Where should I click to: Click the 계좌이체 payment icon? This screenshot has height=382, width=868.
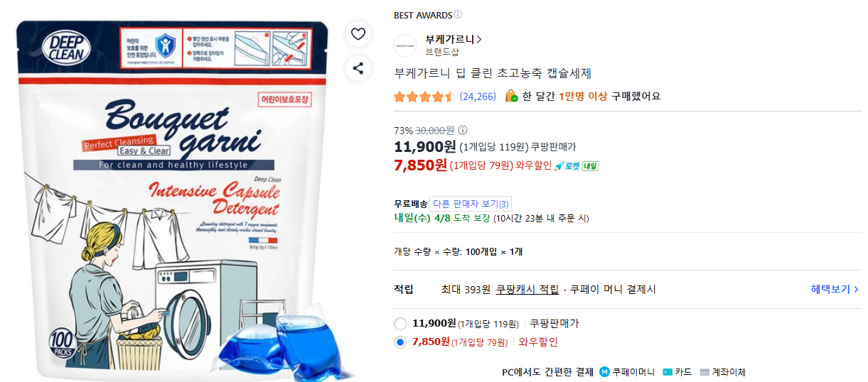click(x=704, y=372)
